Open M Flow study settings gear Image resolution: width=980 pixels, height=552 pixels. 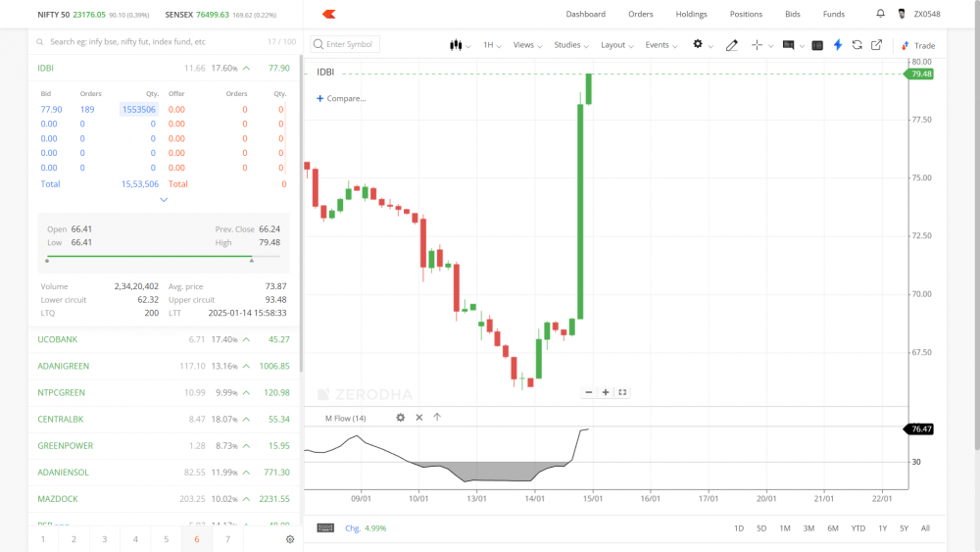400,418
